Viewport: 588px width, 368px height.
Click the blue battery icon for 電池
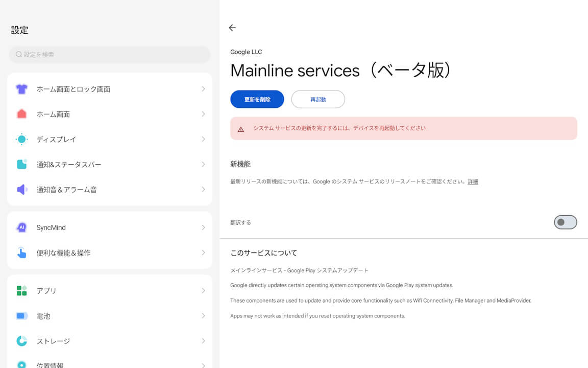coord(22,316)
